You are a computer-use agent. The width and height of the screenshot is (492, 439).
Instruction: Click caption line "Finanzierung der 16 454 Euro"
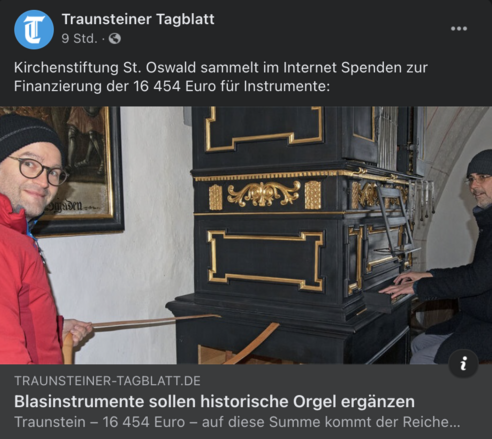[172, 86]
